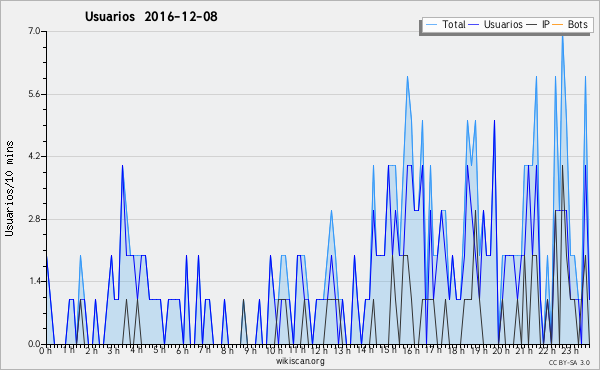Click the y-axis value 7.0
Screen dimensions: 600x370
point(34,31)
